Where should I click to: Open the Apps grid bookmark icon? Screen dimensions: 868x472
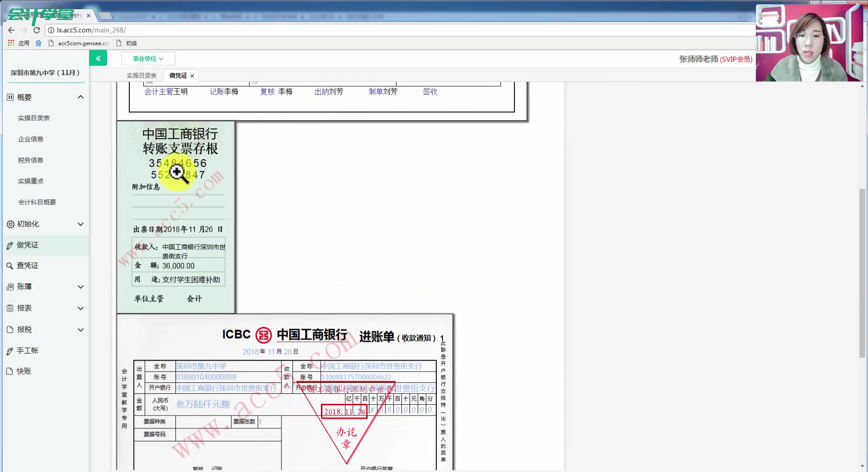click(x=11, y=43)
